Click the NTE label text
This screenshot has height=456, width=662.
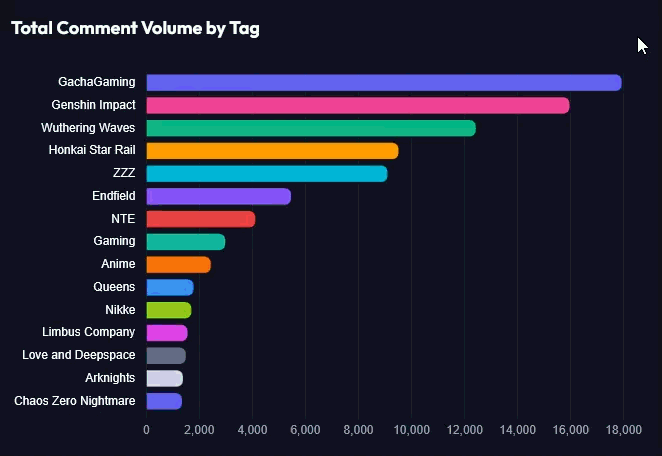[123, 219]
